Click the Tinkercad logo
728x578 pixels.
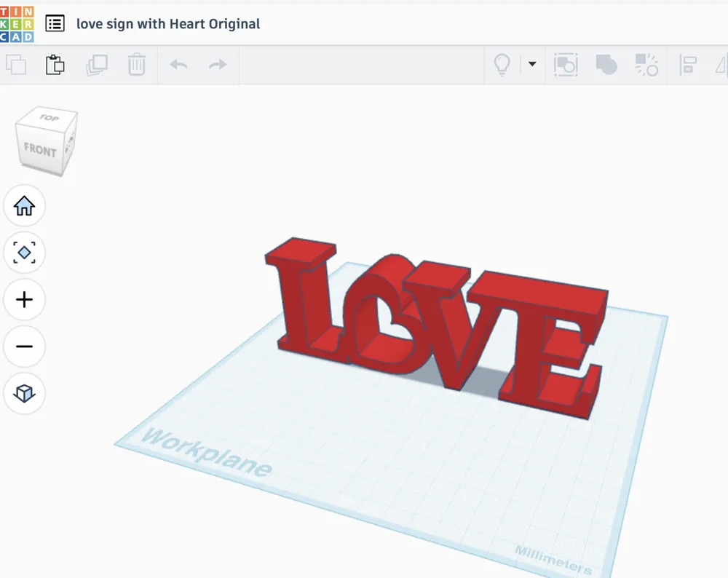click(16, 23)
